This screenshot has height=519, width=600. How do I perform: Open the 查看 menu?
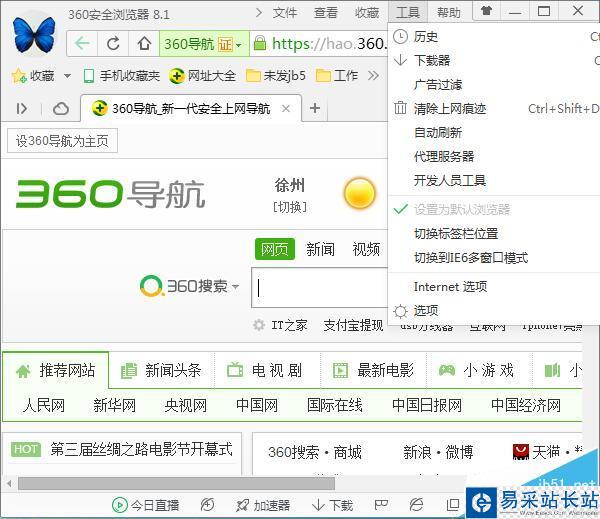pos(326,13)
